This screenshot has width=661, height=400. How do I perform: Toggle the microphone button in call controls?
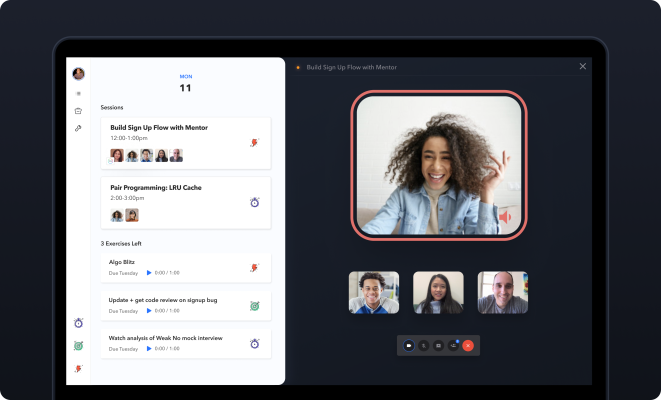[x=424, y=345]
